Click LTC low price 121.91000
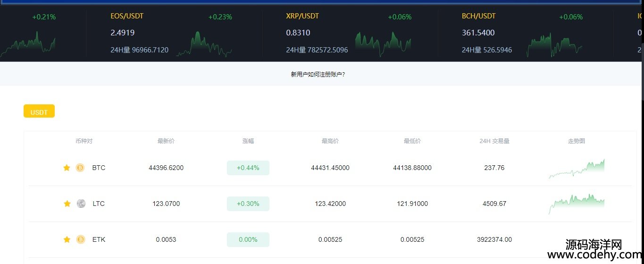The image size is (644, 264). click(x=412, y=204)
